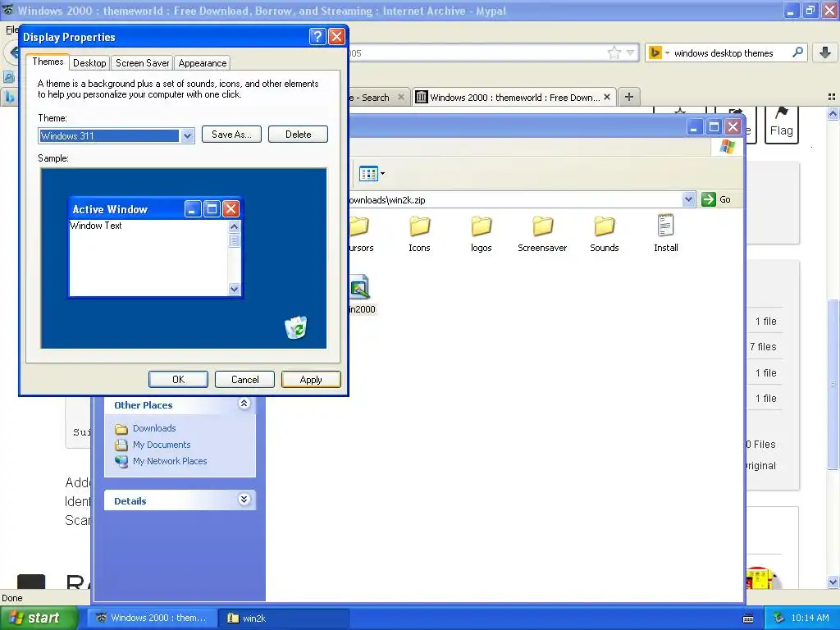Click the win2k.zip address path field
This screenshot has width=840, height=630.
click(x=514, y=200)
